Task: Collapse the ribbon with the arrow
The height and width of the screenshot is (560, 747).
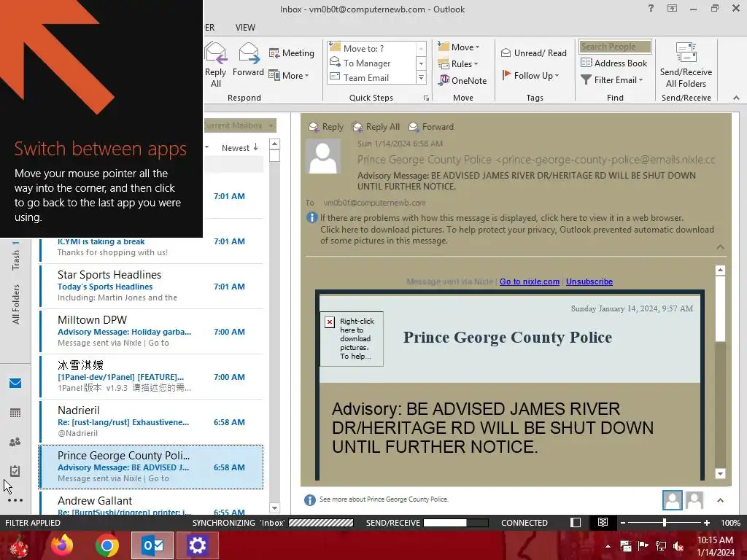Action: coord(736,98)
